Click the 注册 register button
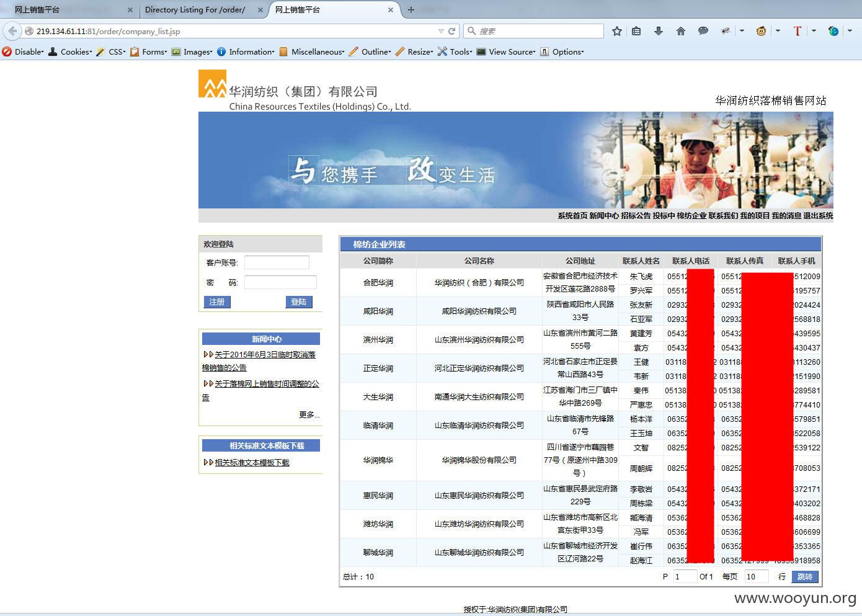The image size is (862, 616). click(217, 302)
